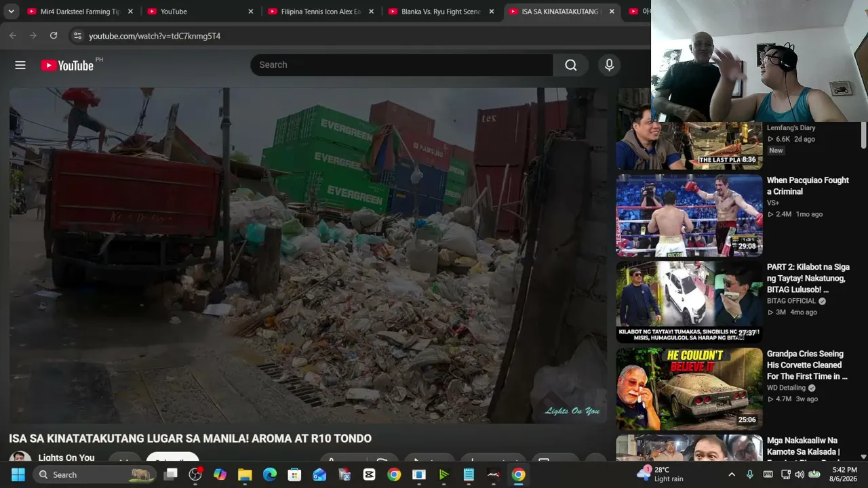The image size is (868, 488).
Task: Open File Explorer from the taskbar
Action: coord(245,474)
